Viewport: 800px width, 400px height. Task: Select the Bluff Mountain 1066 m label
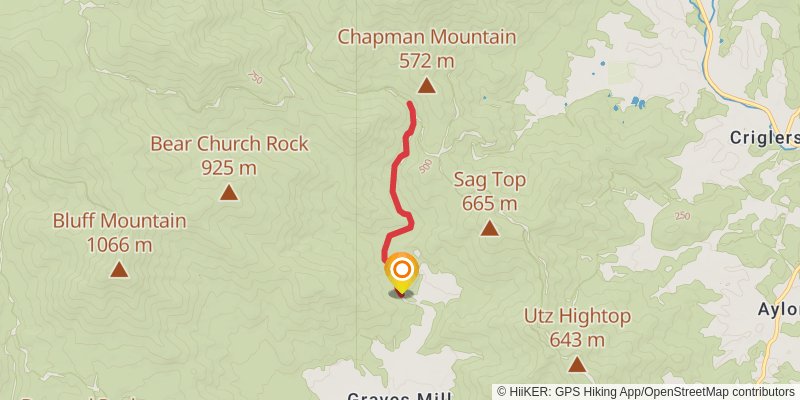pyautogui.click(x=119, y=233)
